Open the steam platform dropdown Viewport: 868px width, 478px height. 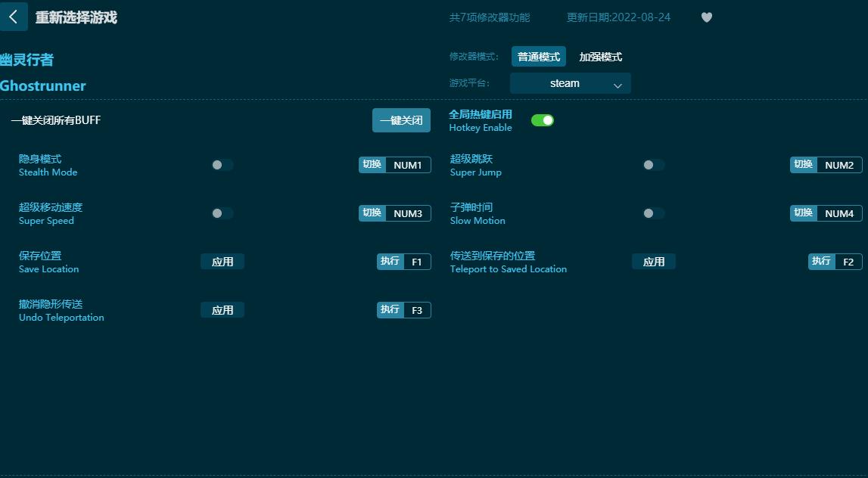570,83
